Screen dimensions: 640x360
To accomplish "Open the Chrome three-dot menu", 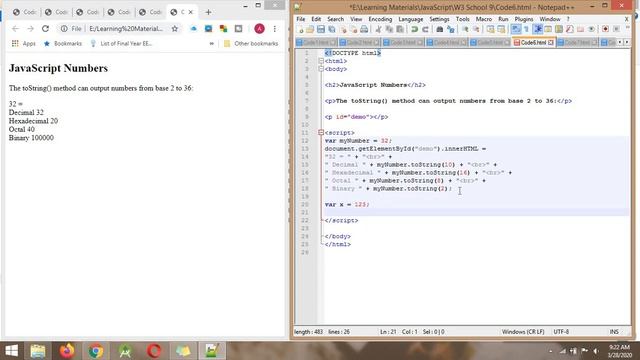I will tap(275, 29).
